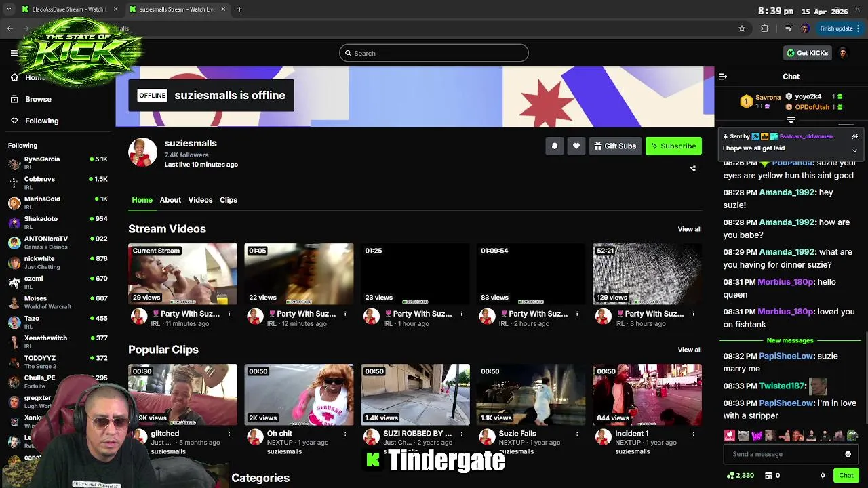
Task: Close the BlackAssDave Stream tab
Action: [x=115, y=9]
